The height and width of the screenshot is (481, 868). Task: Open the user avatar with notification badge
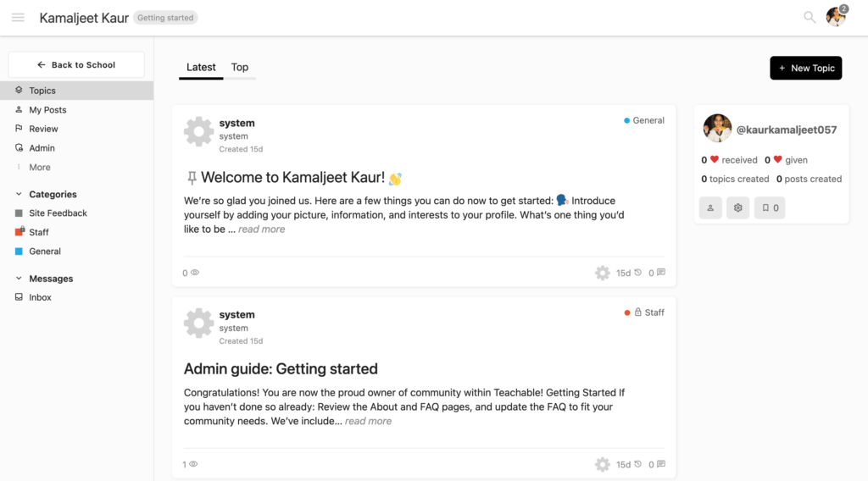click(837, 17)
